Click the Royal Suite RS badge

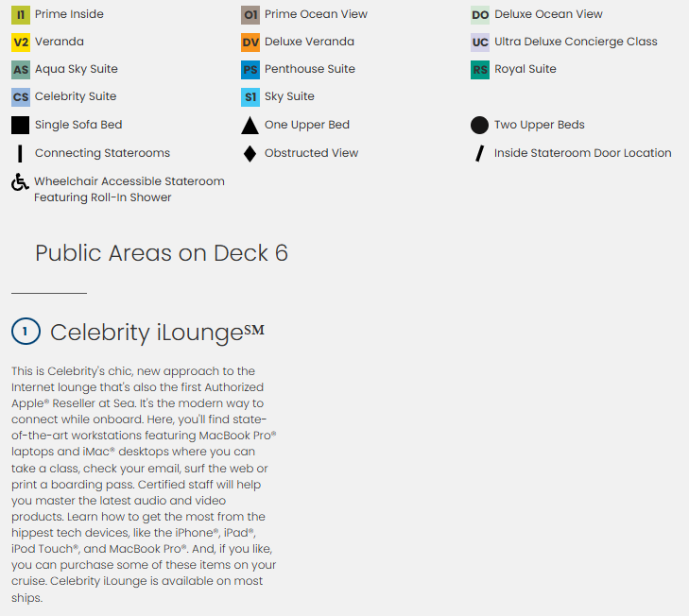click(x=480, y=70)
